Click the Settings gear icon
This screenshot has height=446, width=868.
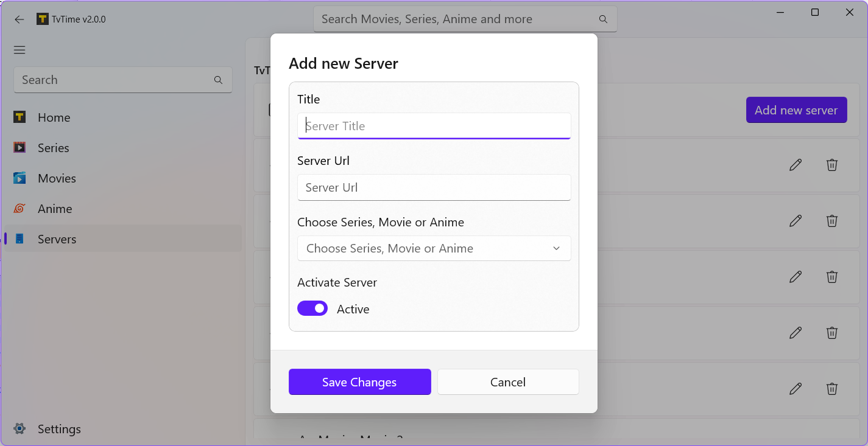(x=19, y=428)
